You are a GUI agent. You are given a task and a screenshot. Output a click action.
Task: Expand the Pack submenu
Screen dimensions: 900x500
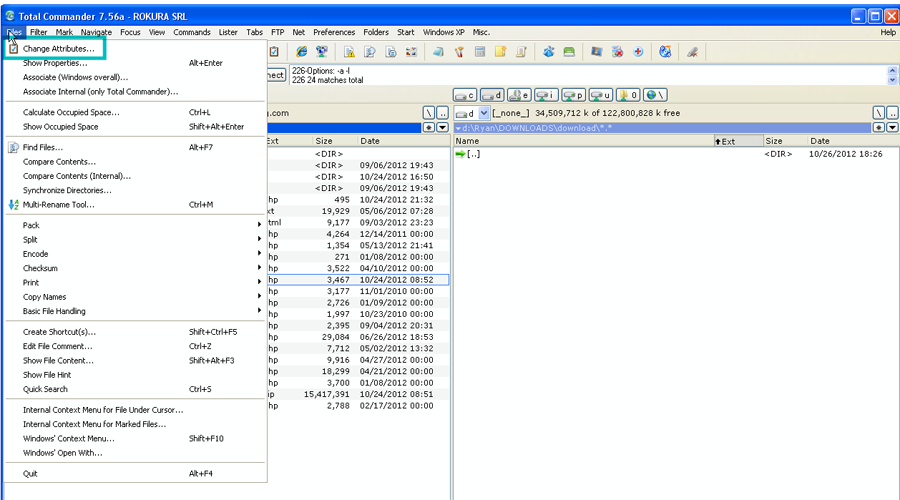tap(135, 225)
